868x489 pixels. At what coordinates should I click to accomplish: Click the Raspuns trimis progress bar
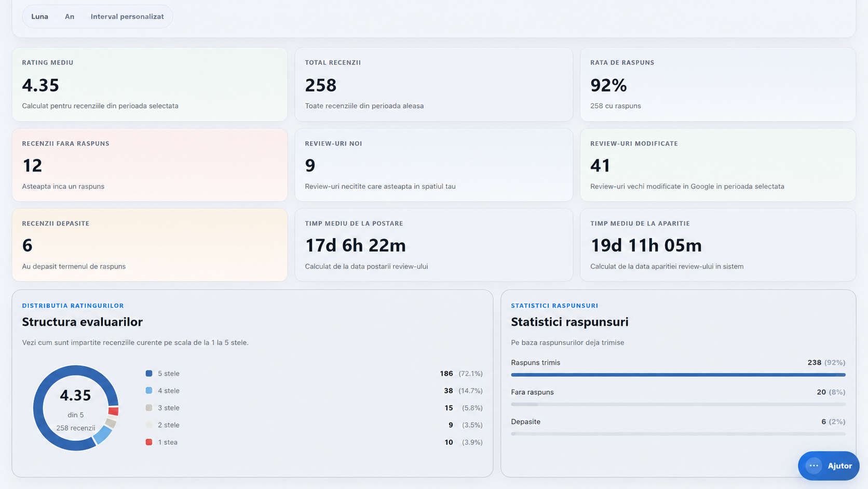[678, 375]
